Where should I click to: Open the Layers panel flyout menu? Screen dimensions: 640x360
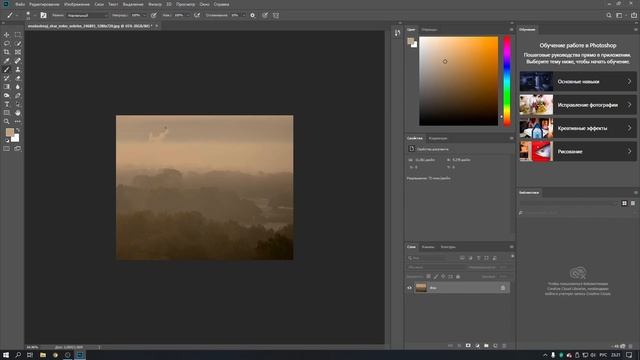[x=511, y=247]
